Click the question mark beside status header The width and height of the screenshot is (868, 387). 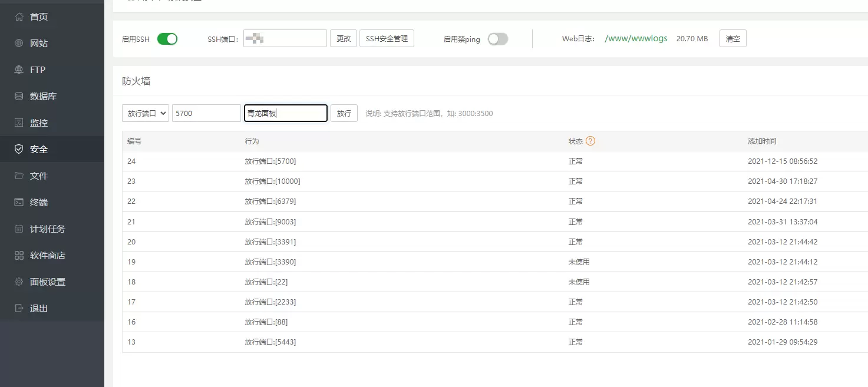590,141
